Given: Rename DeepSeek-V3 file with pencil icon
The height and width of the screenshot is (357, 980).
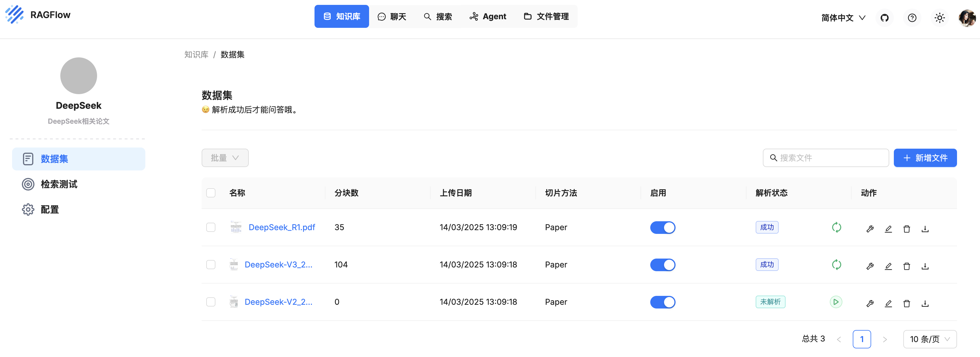Looking at the screenshot, I should 888,266.
